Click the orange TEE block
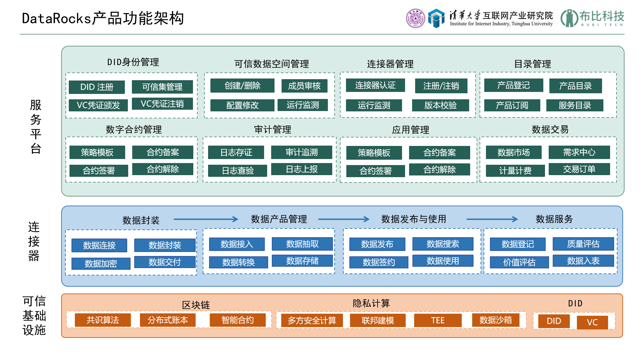Image resolution: width=644 pixels, height=362 pixels. tap(438, 320)
